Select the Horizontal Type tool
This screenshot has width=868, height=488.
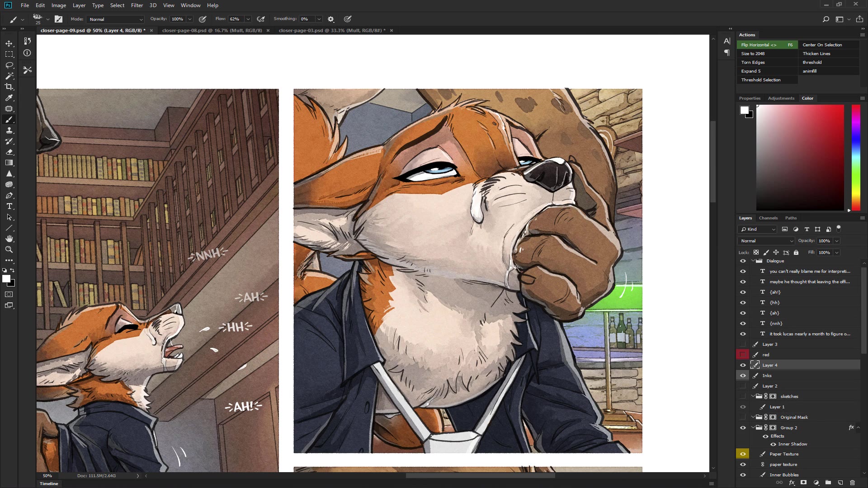[x=9, y=206]
